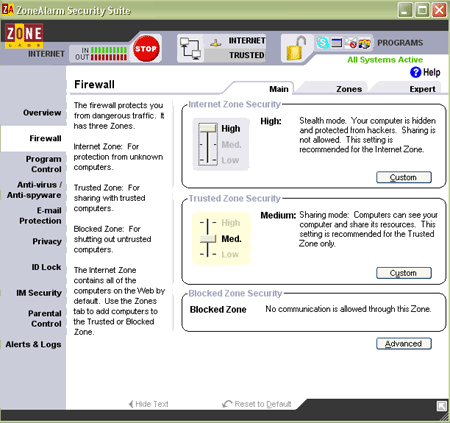This screenshot has height=423, width=450.
Task: Click the 'All Systems Active' status text
Action: click(385, 60)
